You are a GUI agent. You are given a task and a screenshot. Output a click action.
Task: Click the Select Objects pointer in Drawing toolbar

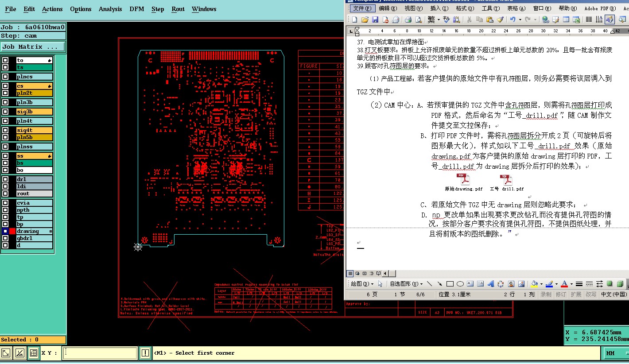click(x=380, y=284)
